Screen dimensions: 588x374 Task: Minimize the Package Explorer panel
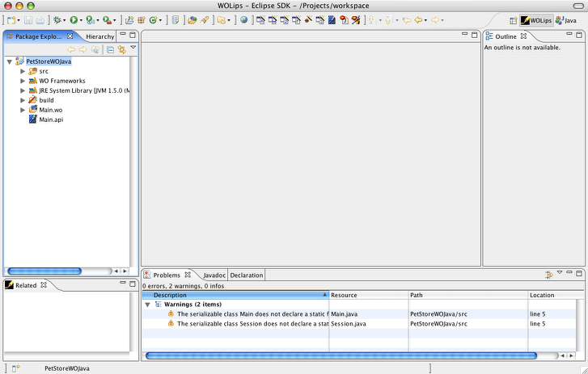coord(123,34)
